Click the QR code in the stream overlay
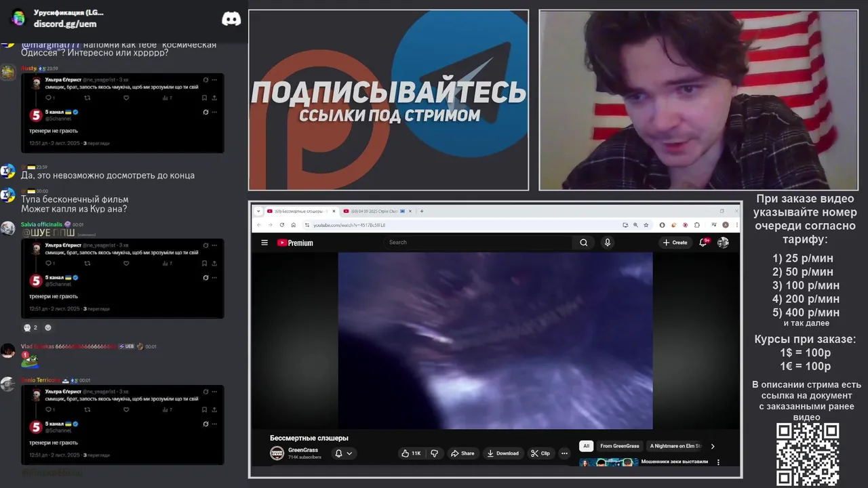The image size is (868, 488). click(x=808, y=455)
